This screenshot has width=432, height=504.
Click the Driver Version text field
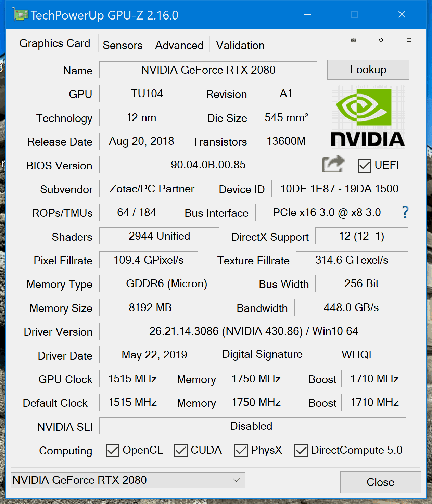coord(253,331)
